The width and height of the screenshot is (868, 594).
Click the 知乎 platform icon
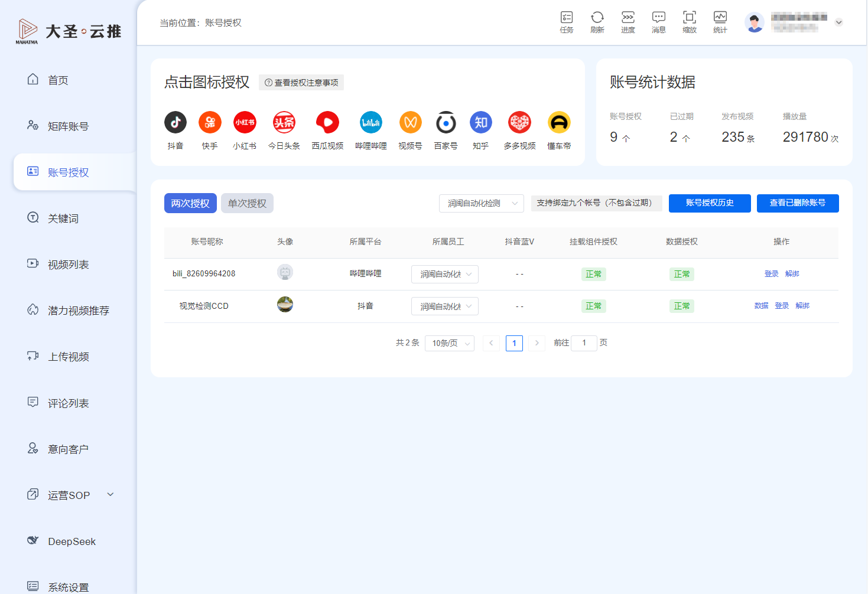click(x=481, y=122)
